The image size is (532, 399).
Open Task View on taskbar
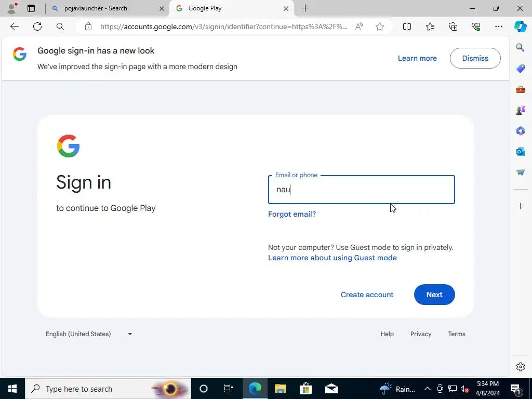pyautogui.click(x=229, y=389)
